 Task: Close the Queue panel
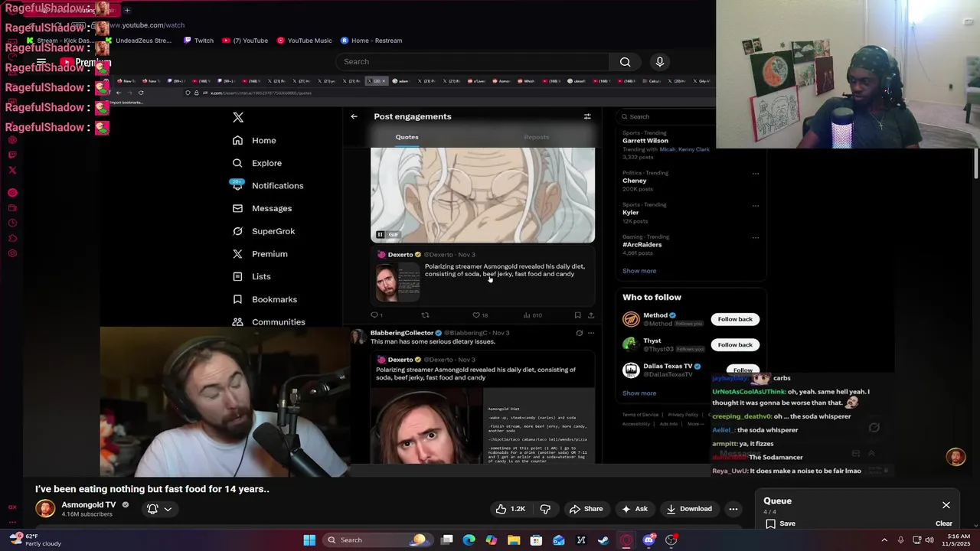pos(946,505)
